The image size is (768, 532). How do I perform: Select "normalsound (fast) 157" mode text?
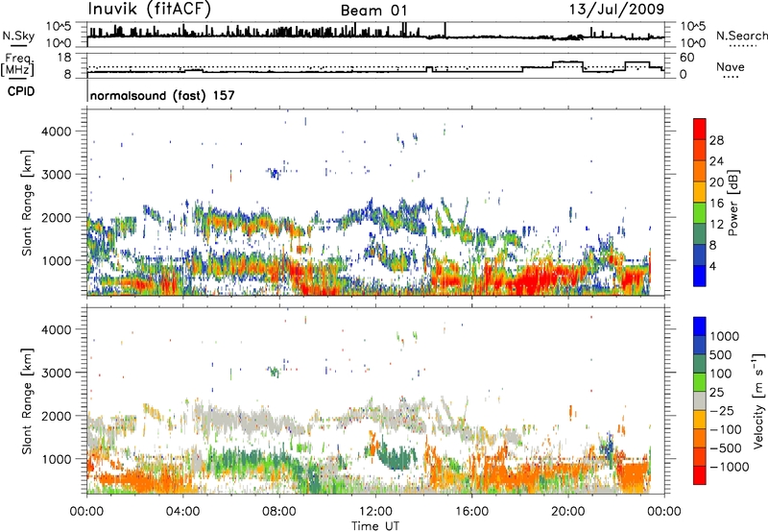[162, 95]
